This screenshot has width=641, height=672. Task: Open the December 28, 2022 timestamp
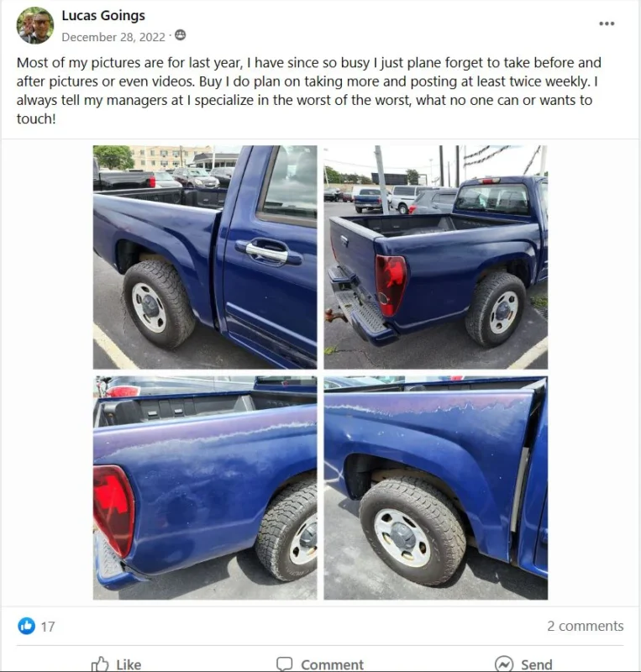(113, 37)
